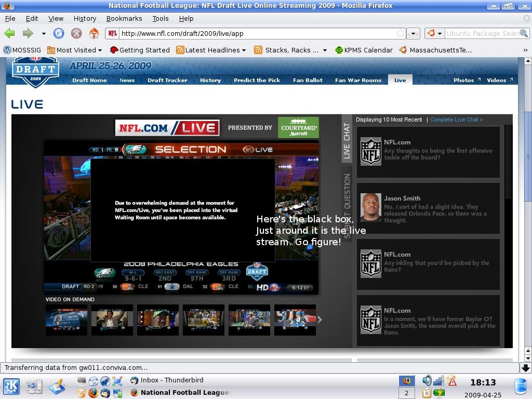This screenshot has height=399, width=532.
Task: Open the History menu
Action: click(x=85, y=19)
